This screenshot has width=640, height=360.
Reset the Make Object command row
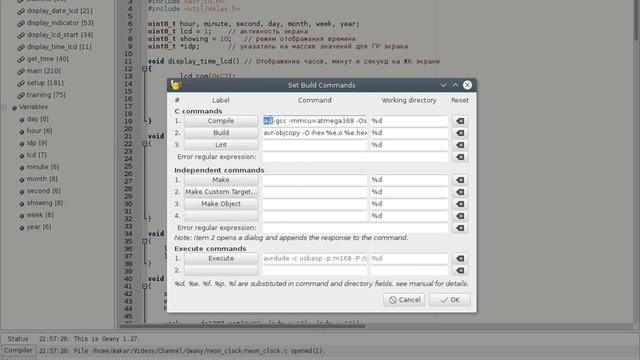click(x=460, y=204)
